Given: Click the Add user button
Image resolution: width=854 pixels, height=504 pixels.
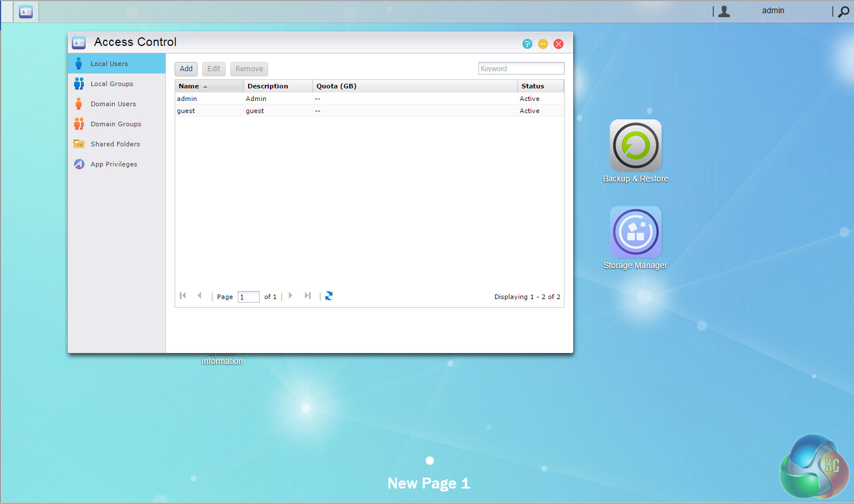Looking at the screenshot, I should pyautogui.click(x=186, y=69).
